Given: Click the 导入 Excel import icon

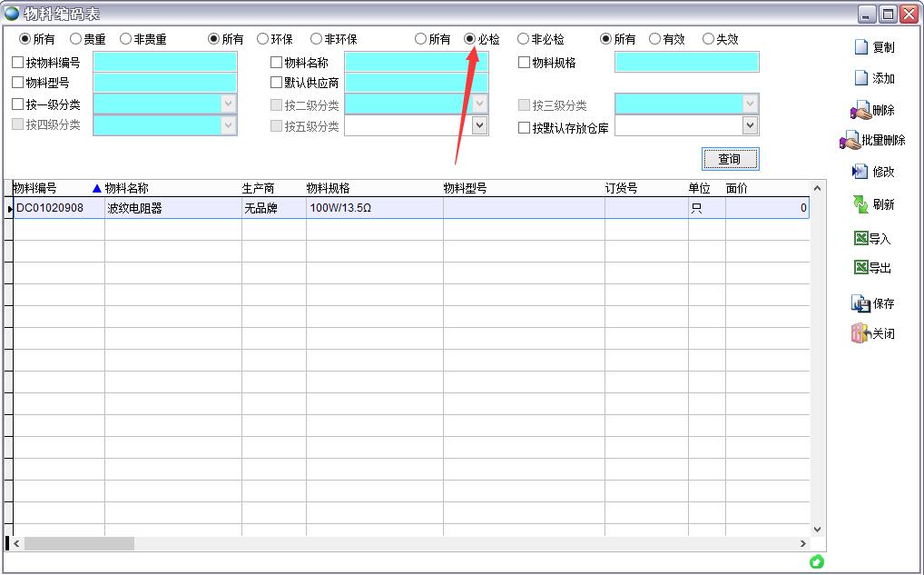Looking at the screenshot, I should pos(861,238).
